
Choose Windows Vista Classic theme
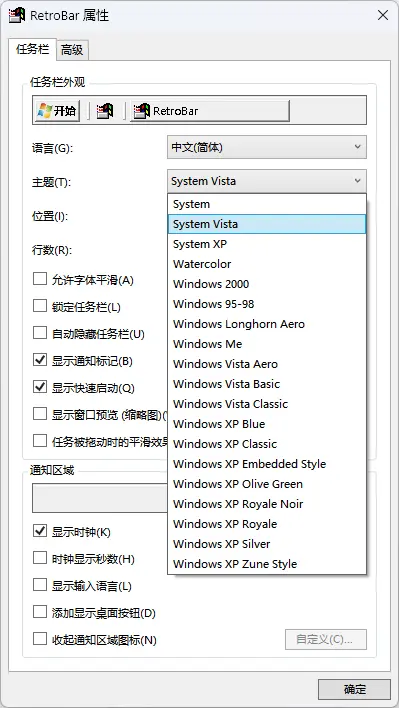coord(267,404)
